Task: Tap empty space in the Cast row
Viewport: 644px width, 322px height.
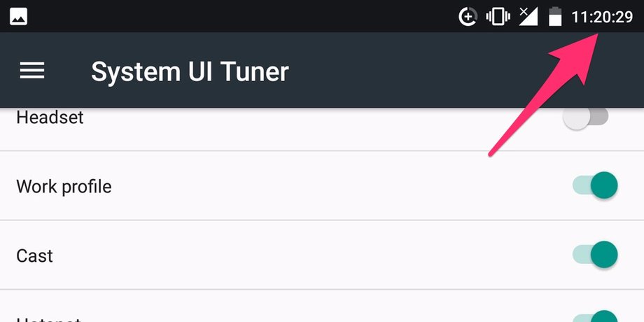Action: (x=312, y=255)
